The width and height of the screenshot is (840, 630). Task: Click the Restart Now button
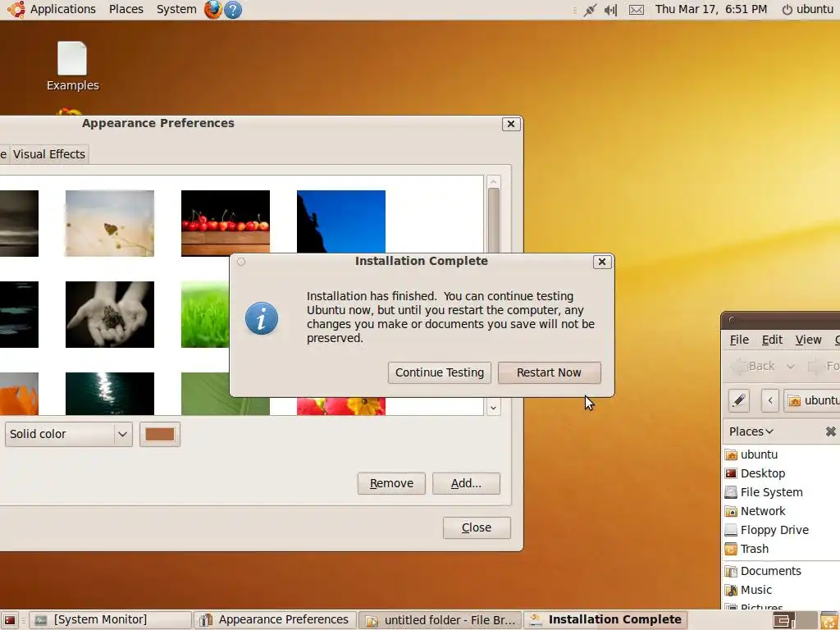point(549,372)
